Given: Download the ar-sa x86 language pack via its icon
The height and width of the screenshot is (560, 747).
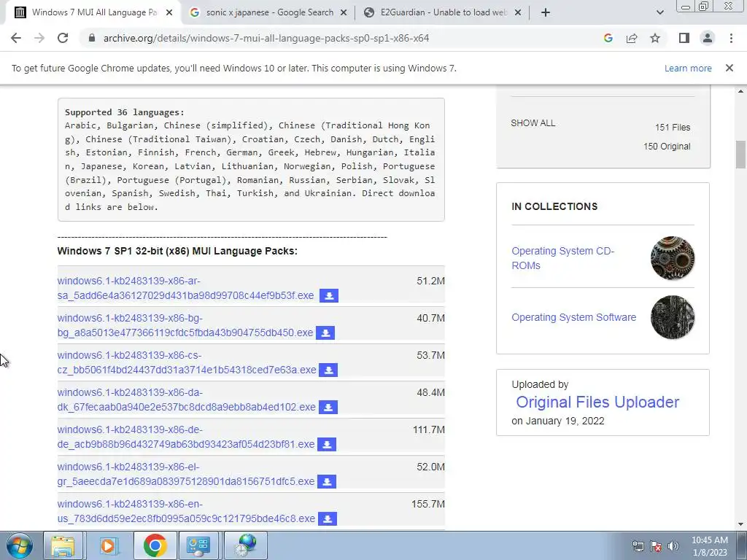Looking at the screenshot, I should coord(329,296).
